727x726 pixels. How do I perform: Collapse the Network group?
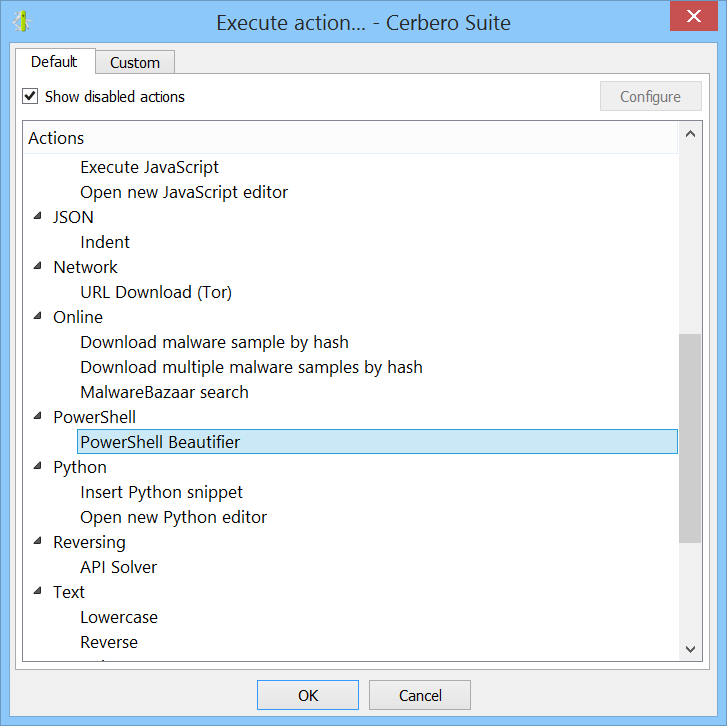tap(38, 266)
